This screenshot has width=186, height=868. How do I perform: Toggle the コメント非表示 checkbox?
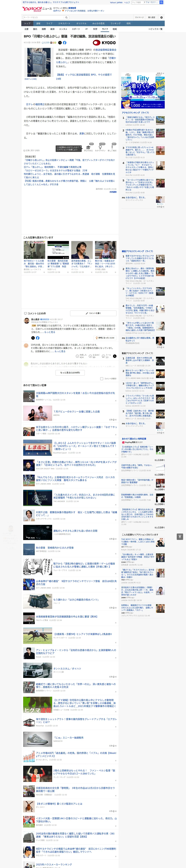click(102, 379)
